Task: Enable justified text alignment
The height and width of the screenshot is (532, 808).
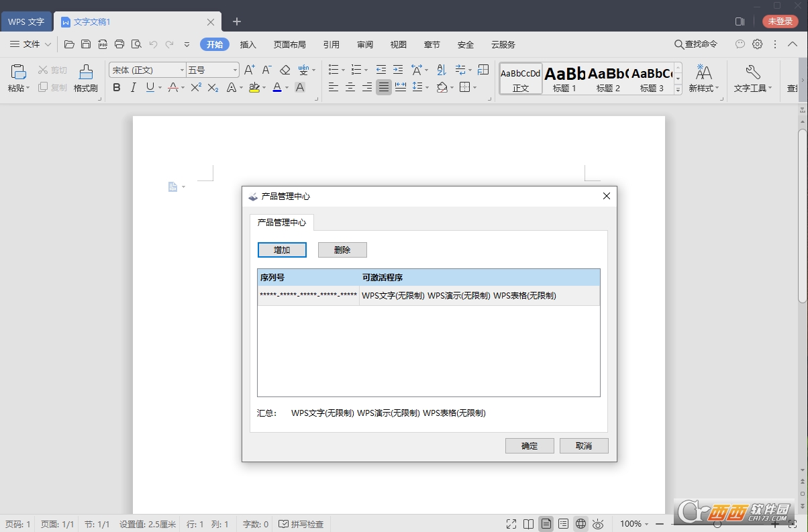Action: (x=383, y=87)
